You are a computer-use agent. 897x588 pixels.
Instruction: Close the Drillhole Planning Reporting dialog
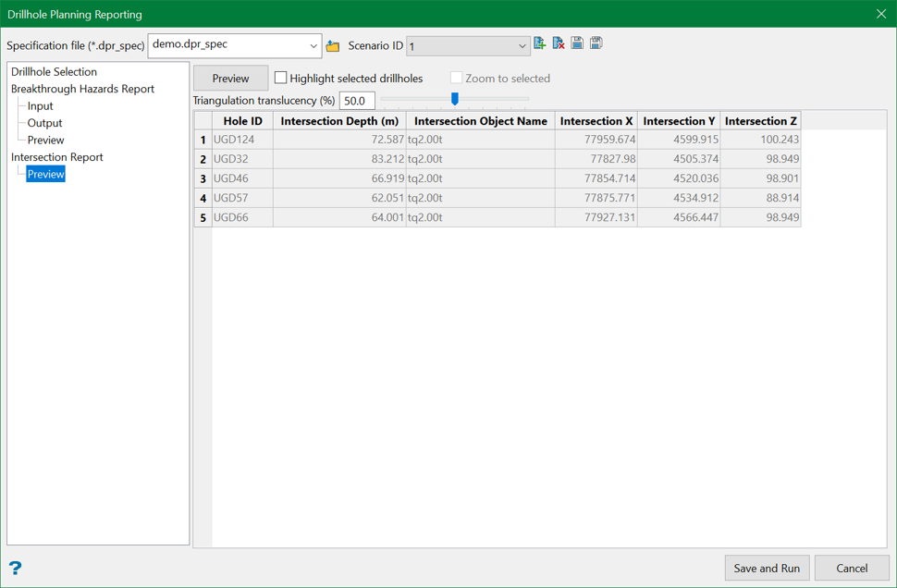click(x=880, y=14)
